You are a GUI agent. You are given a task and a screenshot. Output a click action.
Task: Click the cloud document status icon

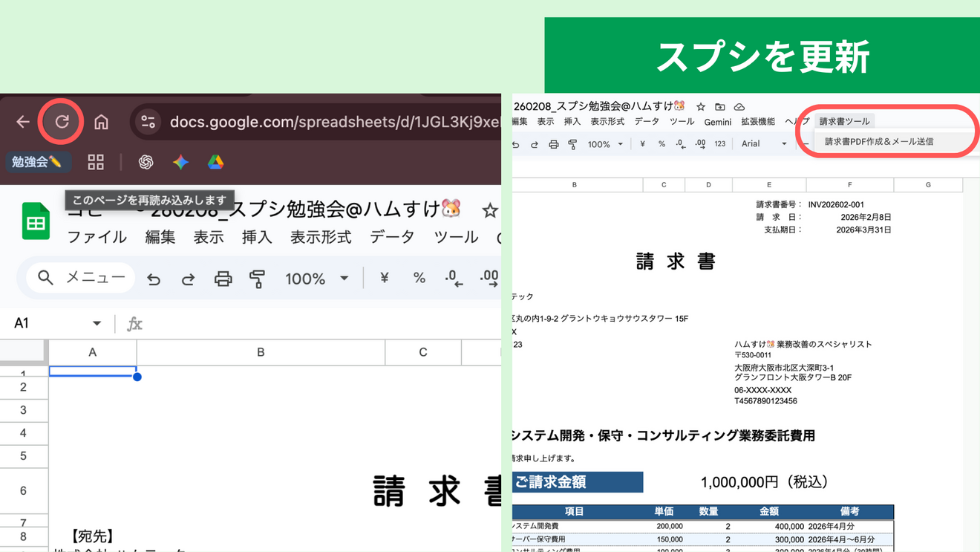[x=739, y=107]
